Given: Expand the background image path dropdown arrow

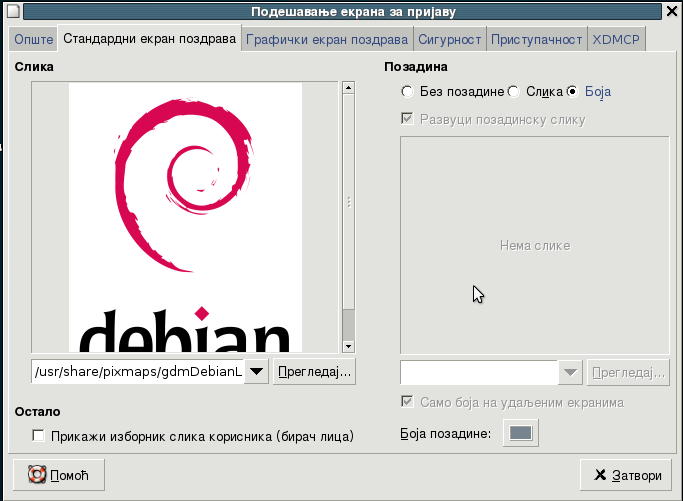Looking at the screenshot, I should pyautogui.click(x=570, y=372).
